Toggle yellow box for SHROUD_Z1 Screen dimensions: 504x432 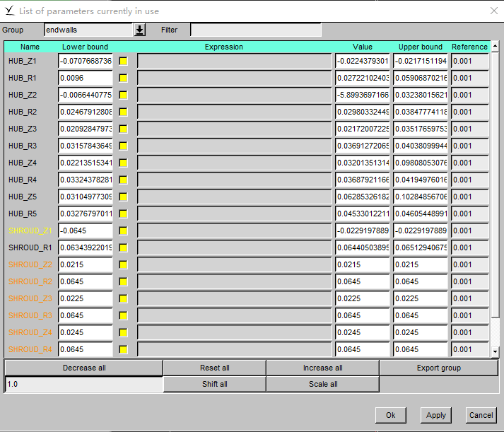(x=123, y=230)
